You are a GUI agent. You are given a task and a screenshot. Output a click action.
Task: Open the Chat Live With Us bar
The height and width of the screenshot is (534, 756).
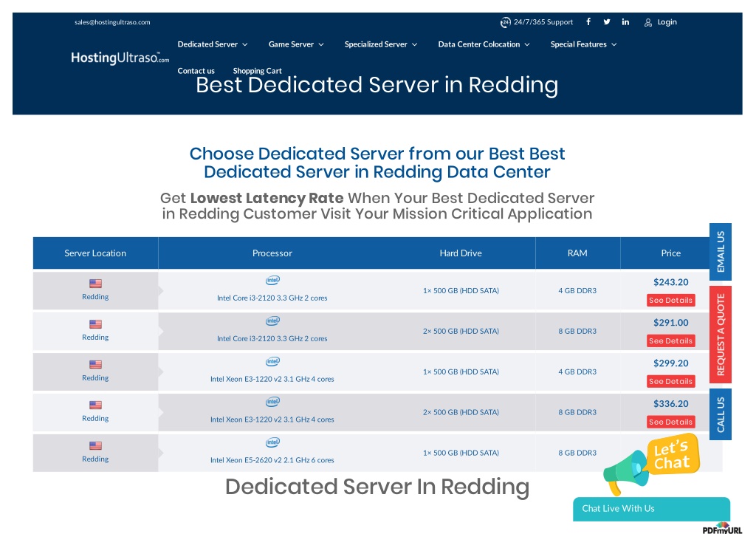click(x=651, y=509)
